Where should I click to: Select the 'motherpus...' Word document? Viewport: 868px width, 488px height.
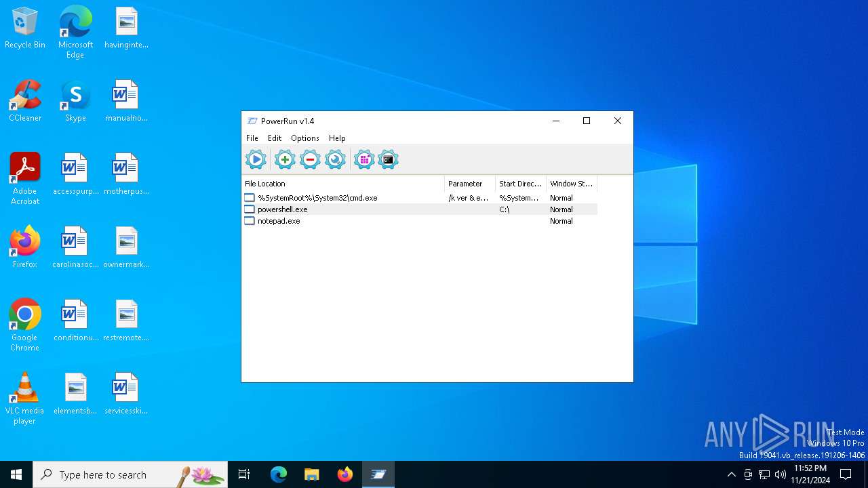click(126, 174)
